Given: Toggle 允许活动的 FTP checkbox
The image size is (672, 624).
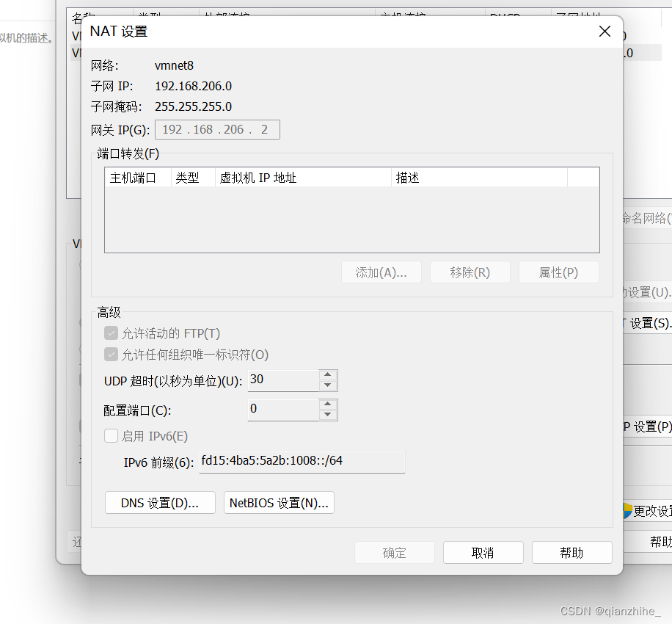Looking at the screenshot, I should tap(111, 333).
